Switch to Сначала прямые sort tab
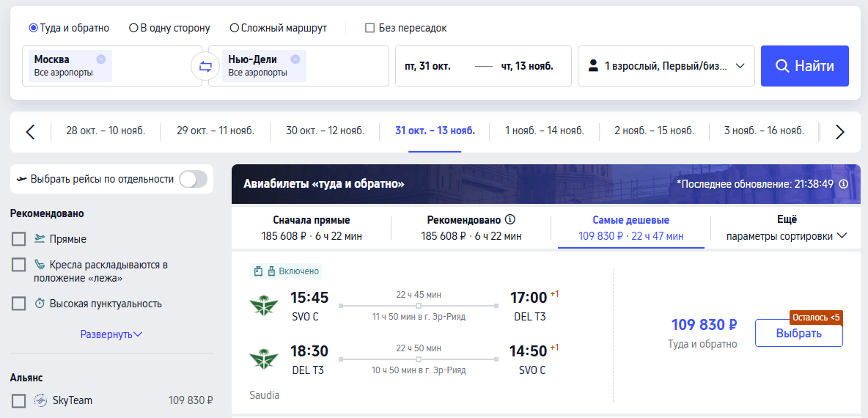Viewport: 868px width, 418px height. point(312,227)
